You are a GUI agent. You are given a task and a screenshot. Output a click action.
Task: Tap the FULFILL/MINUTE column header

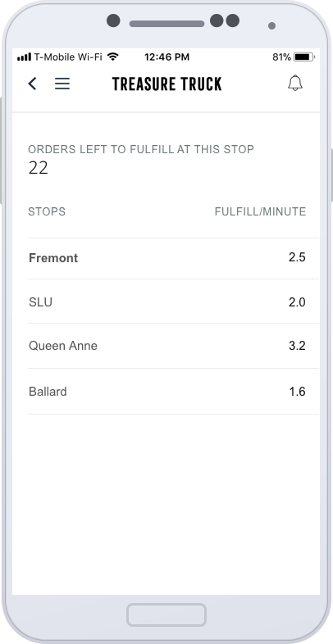coord(260,211)
